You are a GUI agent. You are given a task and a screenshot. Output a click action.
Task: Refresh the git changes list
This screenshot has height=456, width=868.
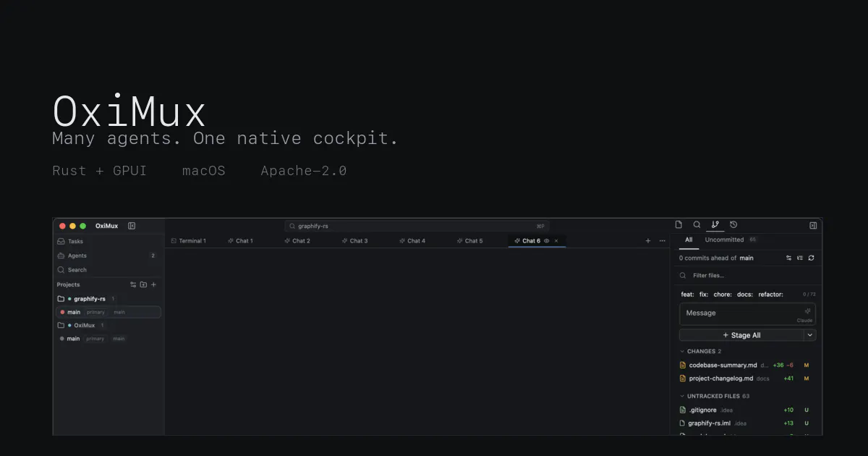(811, 258)
